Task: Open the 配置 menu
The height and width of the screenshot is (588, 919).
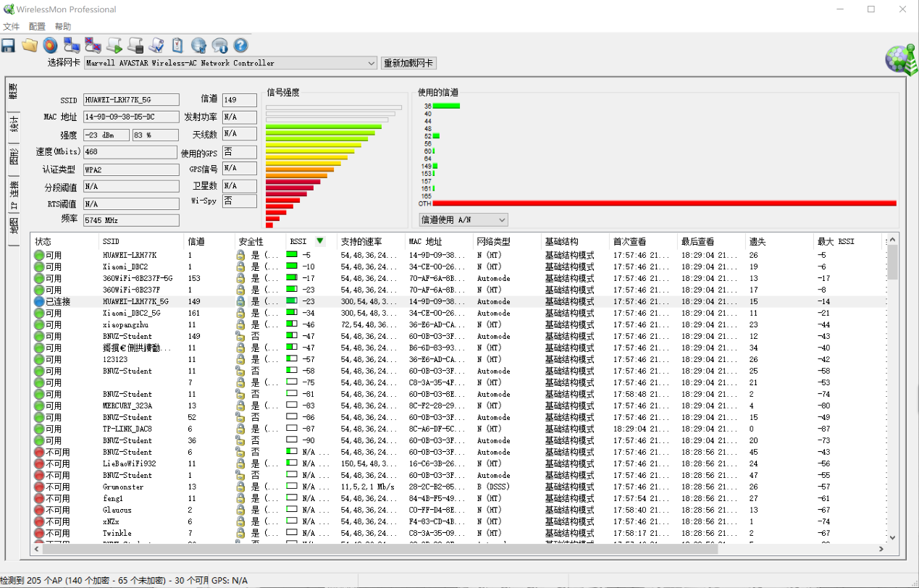Action: point(37,27)
